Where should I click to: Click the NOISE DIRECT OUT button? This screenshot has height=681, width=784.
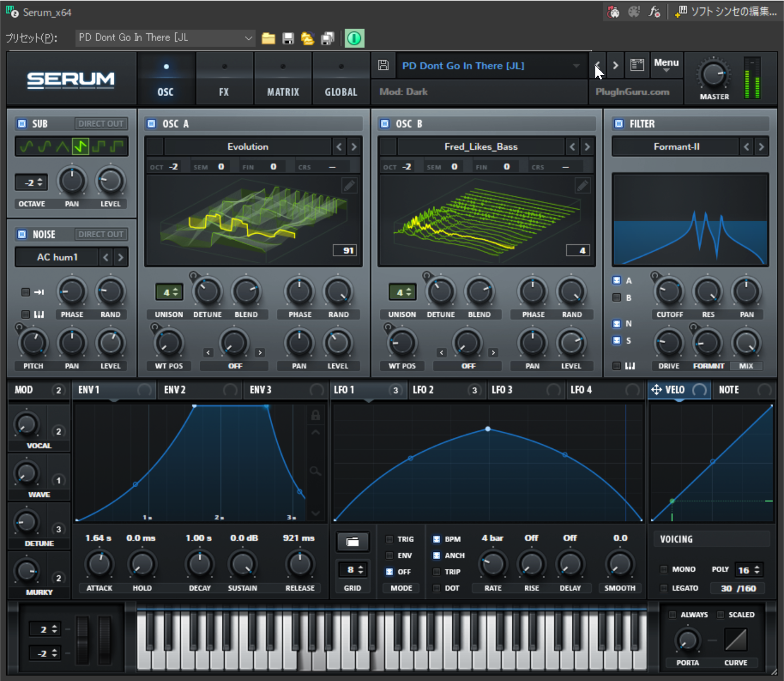(x=101, y=234)
